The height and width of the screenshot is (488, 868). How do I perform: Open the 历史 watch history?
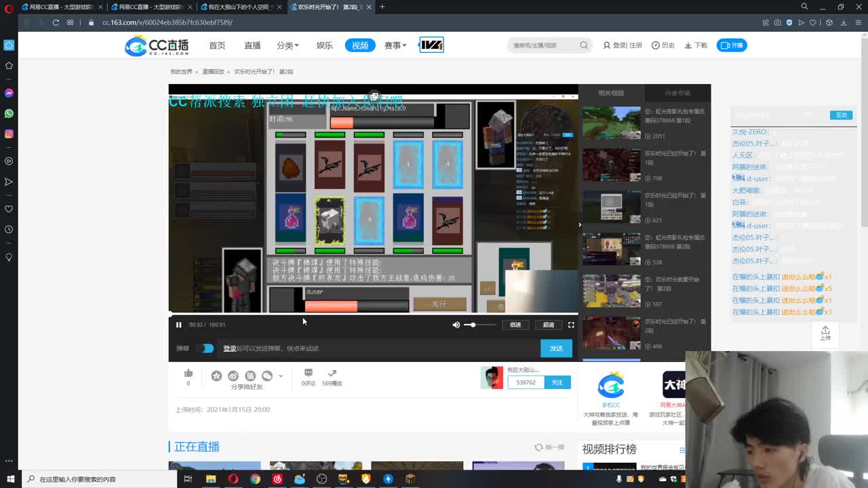663,45
